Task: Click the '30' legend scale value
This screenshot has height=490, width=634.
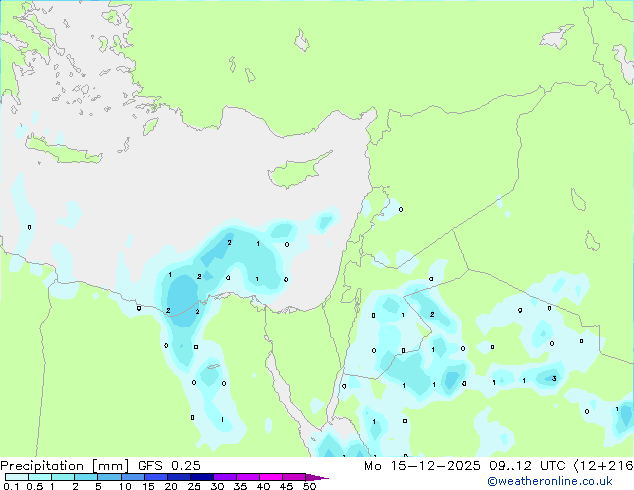Action: (217, 486)
